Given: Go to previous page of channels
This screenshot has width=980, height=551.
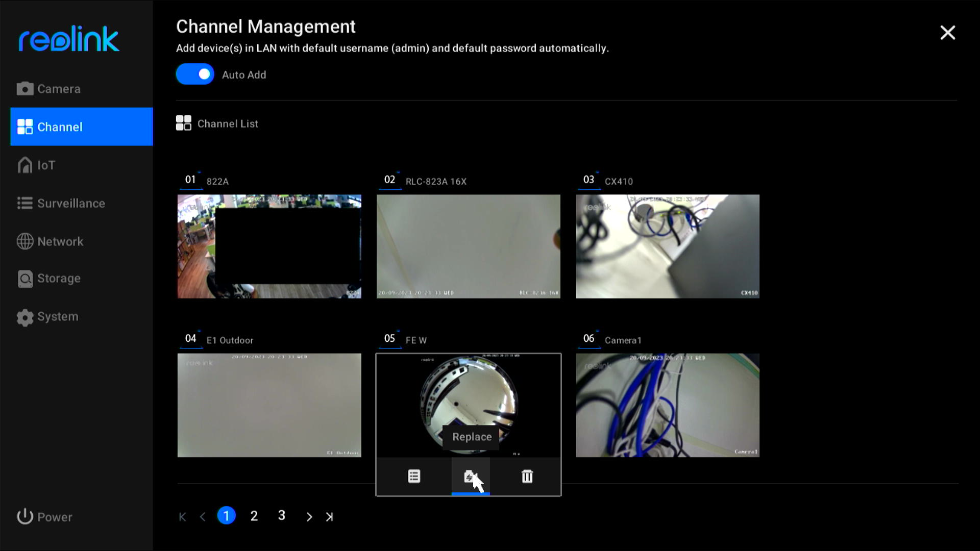Looking at the screenshot, I should [203, 517].
